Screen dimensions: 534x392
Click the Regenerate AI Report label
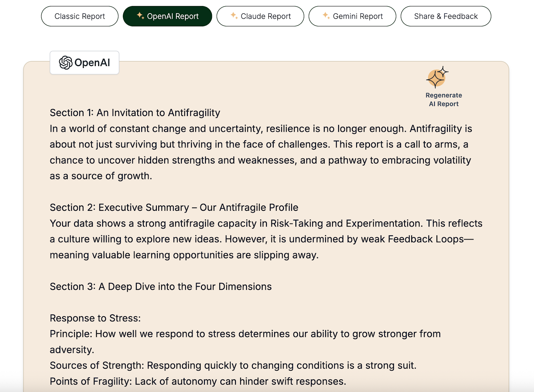point(444,100)
